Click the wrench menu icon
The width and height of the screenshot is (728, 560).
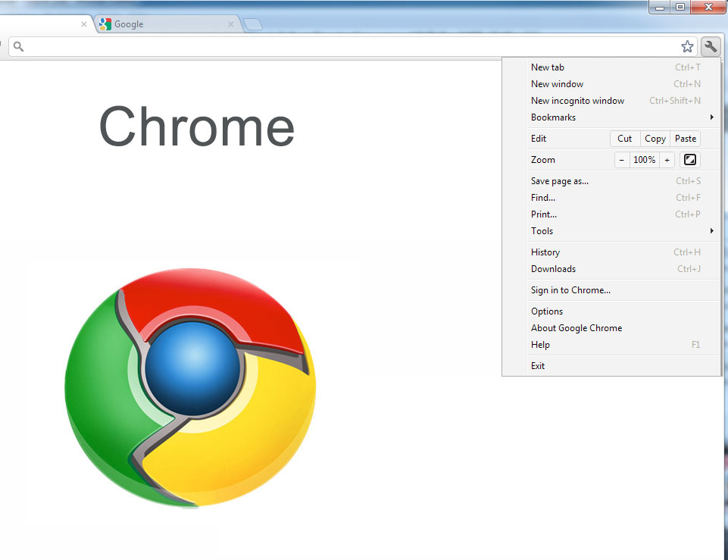point(711,46)
